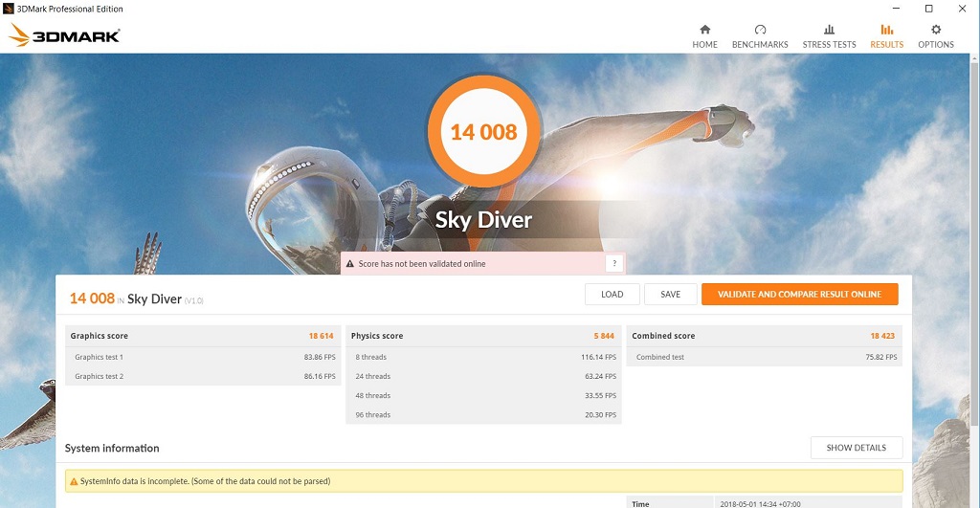Viewport: 980px width, 508px height.
Task: Click the LOAD button
Action: (x=612, y=295)
